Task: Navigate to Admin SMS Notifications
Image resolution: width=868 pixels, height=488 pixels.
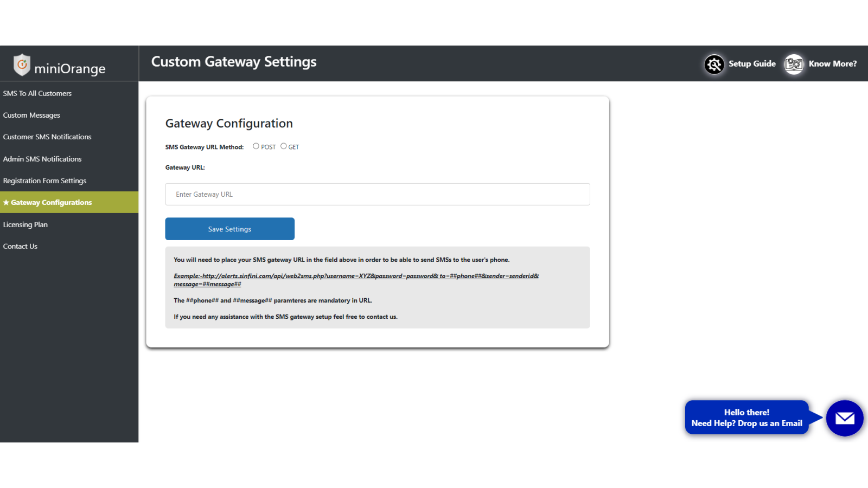Action: click(x=42, y=159)
